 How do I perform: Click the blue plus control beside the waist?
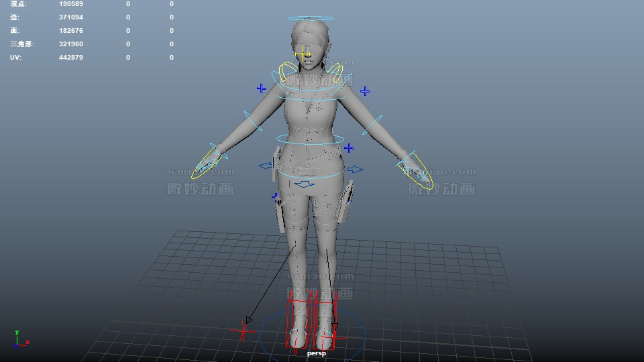point(349,147)
